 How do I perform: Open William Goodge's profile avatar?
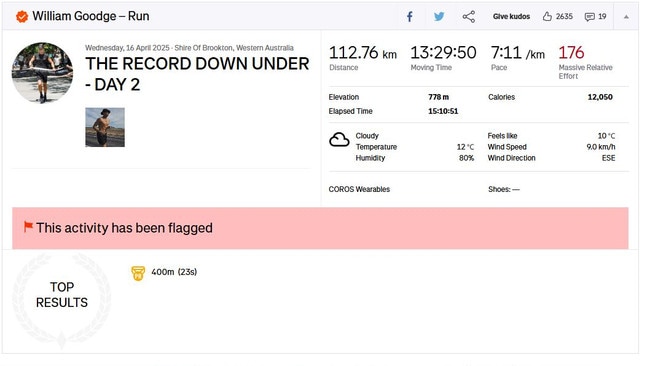point(42,73)
